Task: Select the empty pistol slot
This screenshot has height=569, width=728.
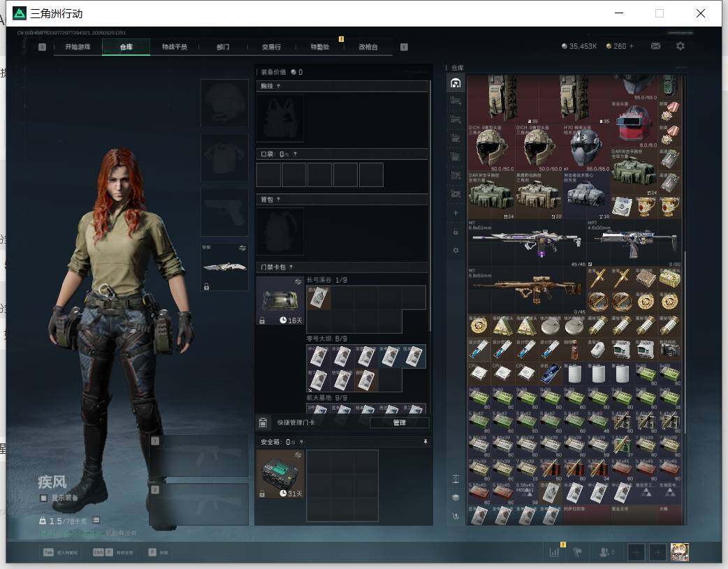Action: [x=224, y=212]
